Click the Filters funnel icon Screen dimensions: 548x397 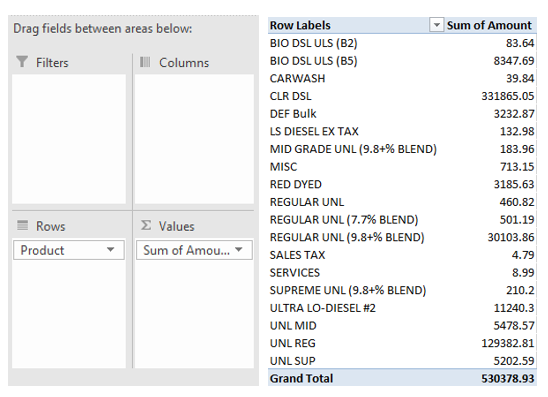pyautogui.click(x=22, y=62)
